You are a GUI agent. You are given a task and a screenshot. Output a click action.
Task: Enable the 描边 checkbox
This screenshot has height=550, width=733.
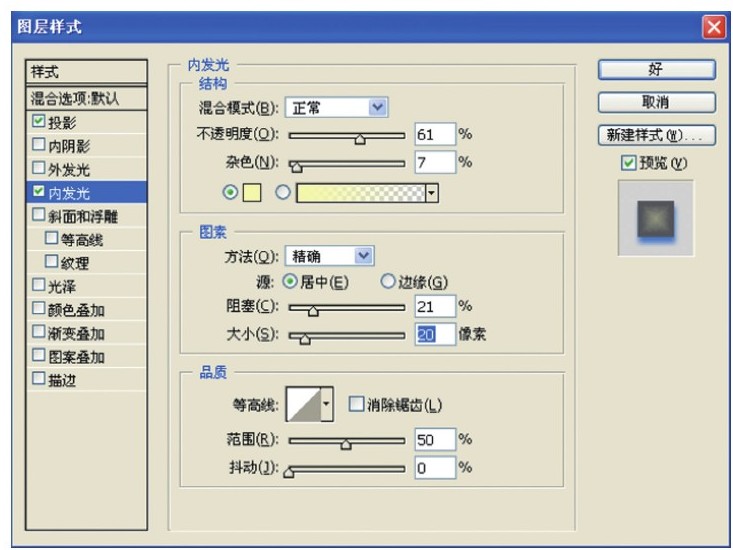pos(39,379)
